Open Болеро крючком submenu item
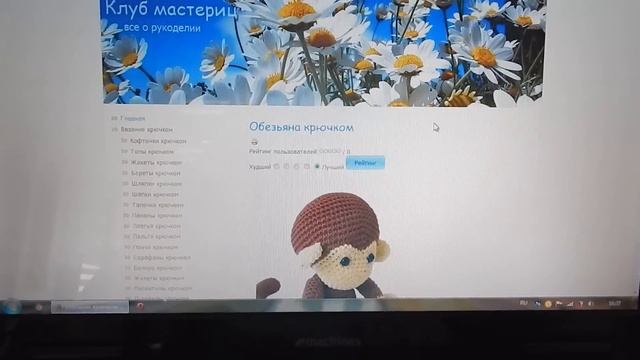Screen dimensions: 640x360 click(158, 268)
